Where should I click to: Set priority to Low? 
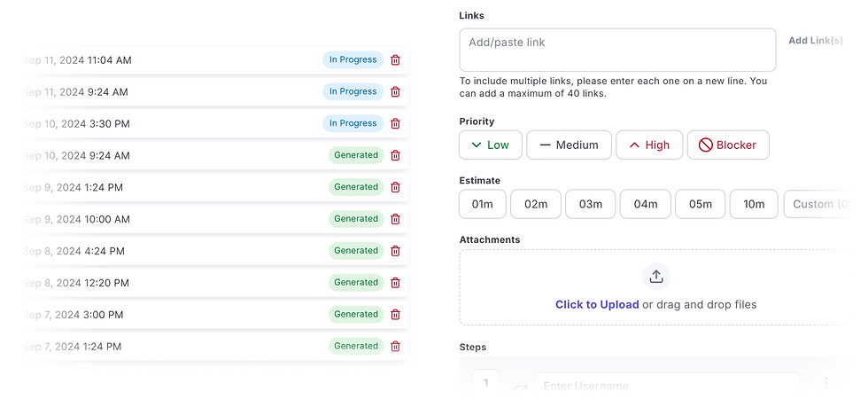coord(491,145)
